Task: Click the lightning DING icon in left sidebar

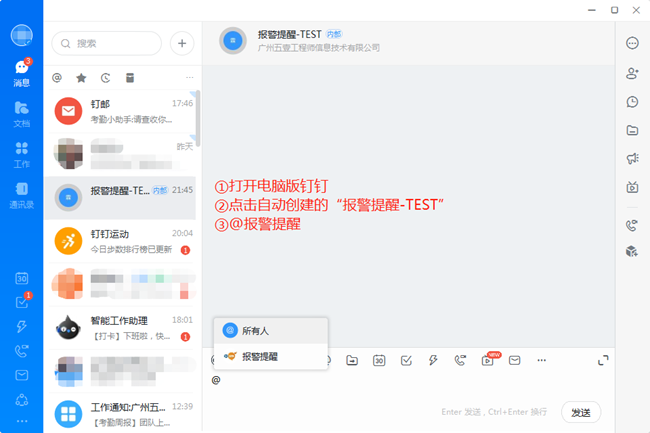Action: click(22, 327)
